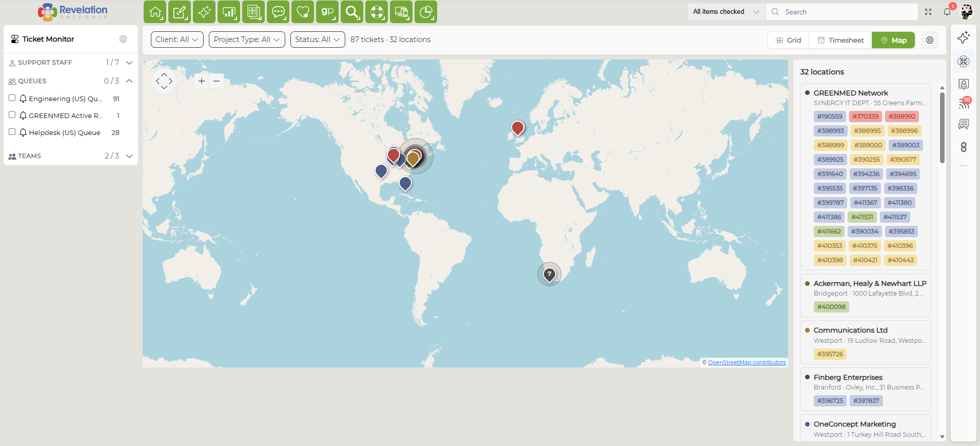The width and height of the screenshot is (980, 446).
Task: Open the chat bubble icon in toolbar
Action: 278,12
